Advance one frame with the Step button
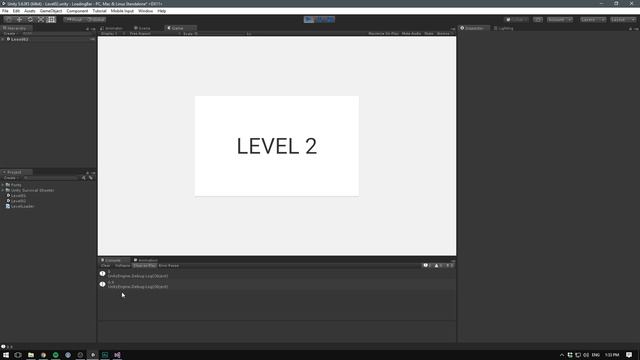Screen dimensions: 640x360 tap(330, 19)
